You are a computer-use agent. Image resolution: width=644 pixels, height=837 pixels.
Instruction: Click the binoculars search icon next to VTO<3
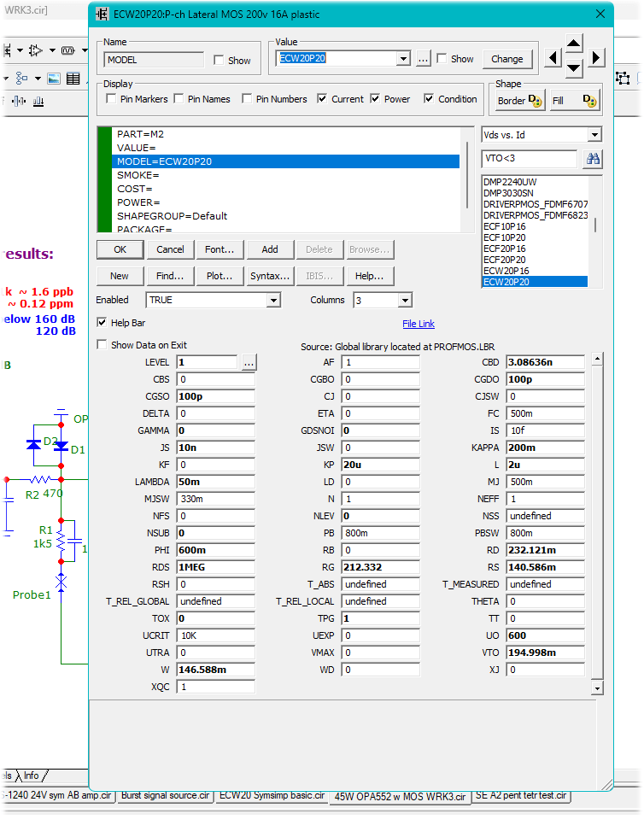[x=593, y=159]
